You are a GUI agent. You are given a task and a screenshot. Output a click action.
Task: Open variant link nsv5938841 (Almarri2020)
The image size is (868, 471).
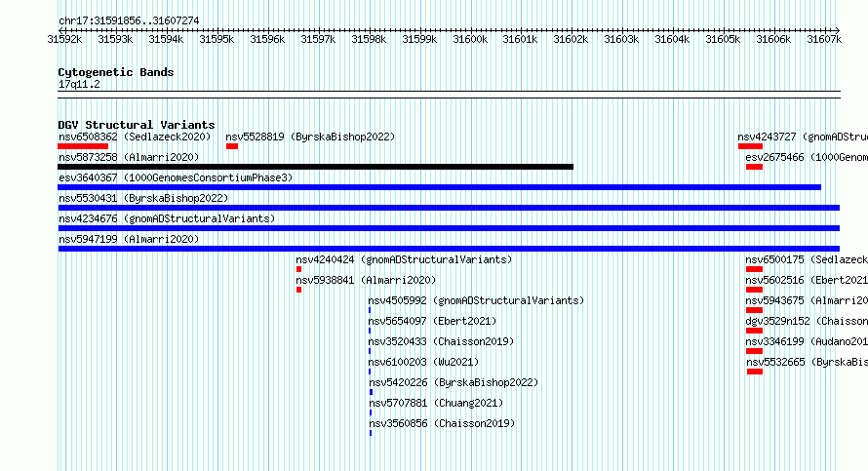[x=366, y=280]
